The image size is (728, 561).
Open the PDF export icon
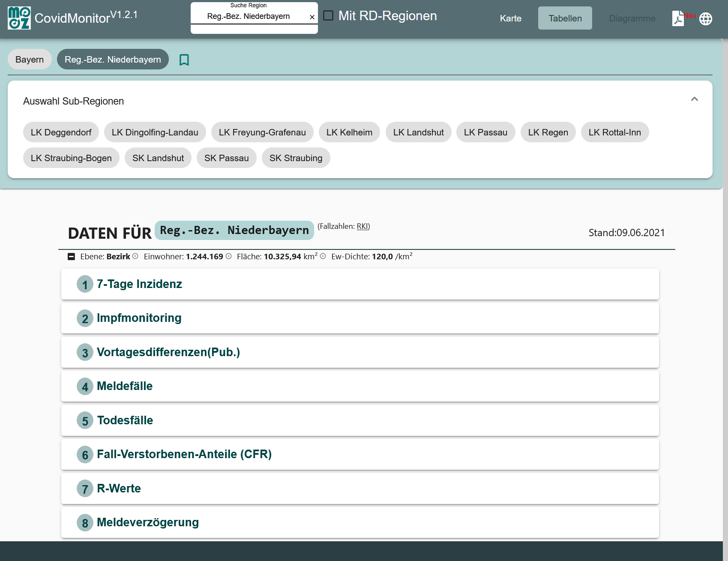click(678, 19)
